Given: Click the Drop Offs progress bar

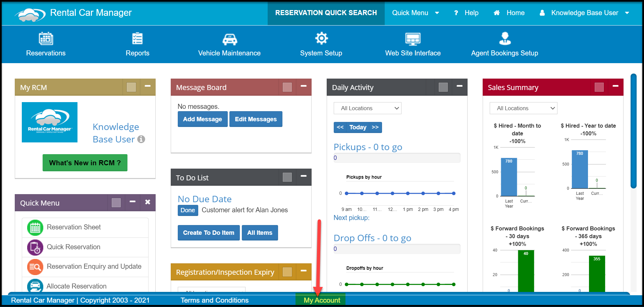Looking at the screenshot, I should (397, 249).
